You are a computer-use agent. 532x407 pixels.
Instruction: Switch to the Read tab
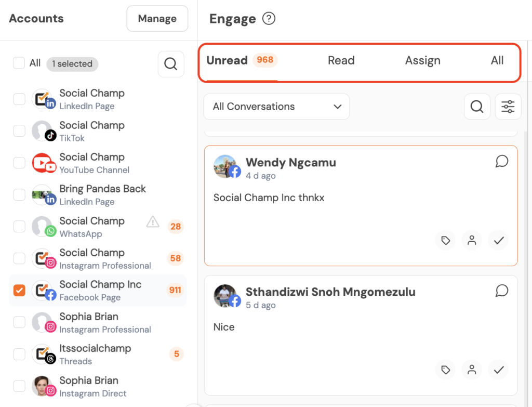(341, 61)
